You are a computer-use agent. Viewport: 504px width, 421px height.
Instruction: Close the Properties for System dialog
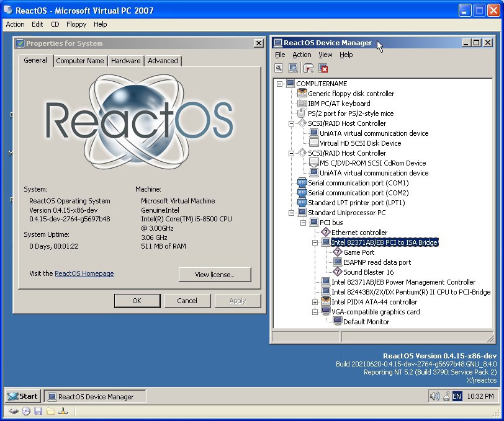click(258, 43)
